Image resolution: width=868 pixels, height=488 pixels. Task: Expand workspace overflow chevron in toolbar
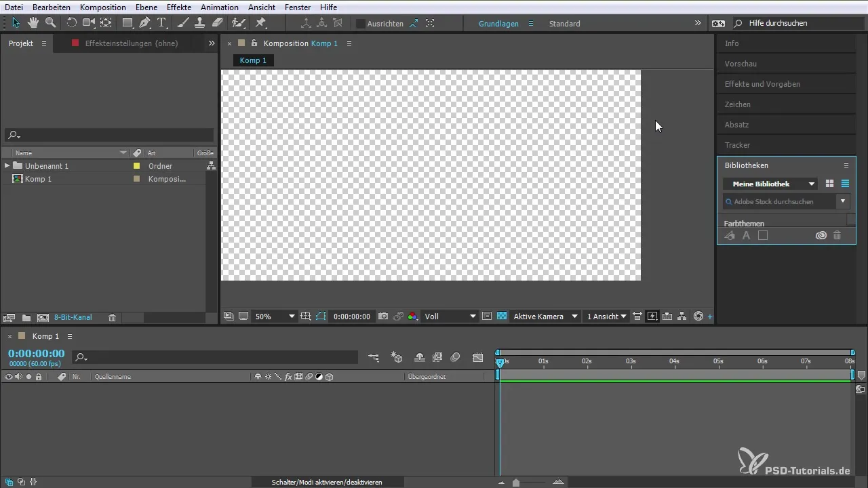tap(698, 23)
